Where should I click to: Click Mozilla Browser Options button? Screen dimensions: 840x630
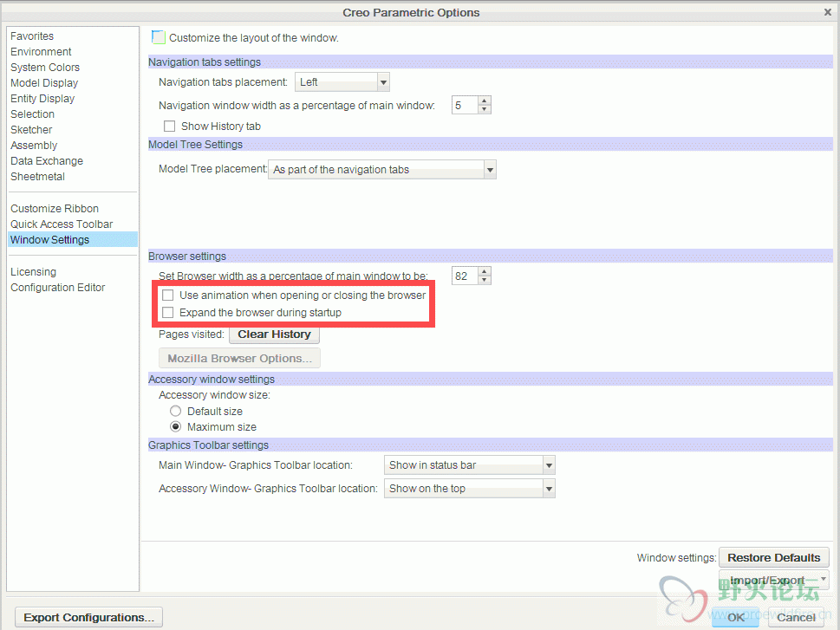click(239, 358)
